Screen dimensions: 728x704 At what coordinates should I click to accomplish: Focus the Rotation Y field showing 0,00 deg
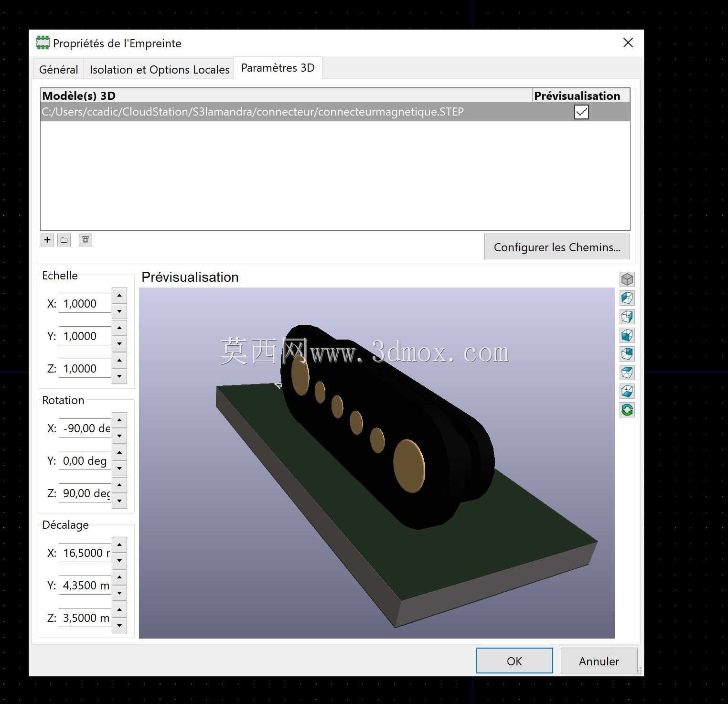coord(85,460)
